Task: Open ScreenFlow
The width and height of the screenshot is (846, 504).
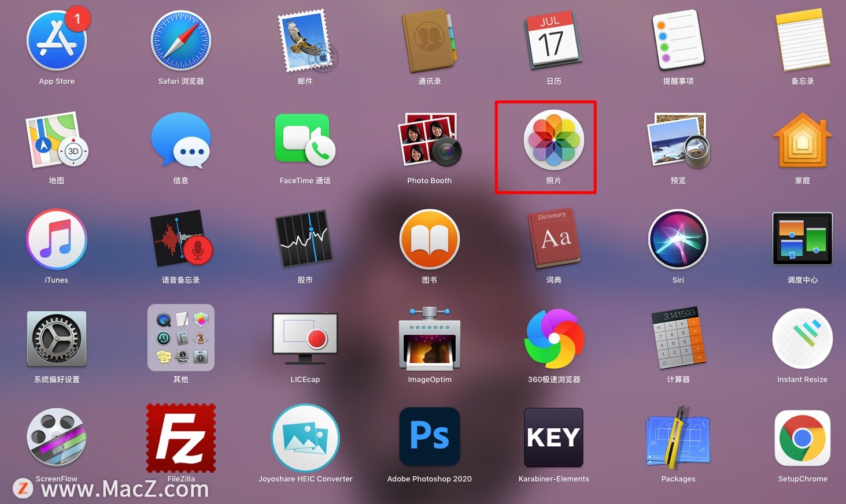Action: tap(57, 438)
